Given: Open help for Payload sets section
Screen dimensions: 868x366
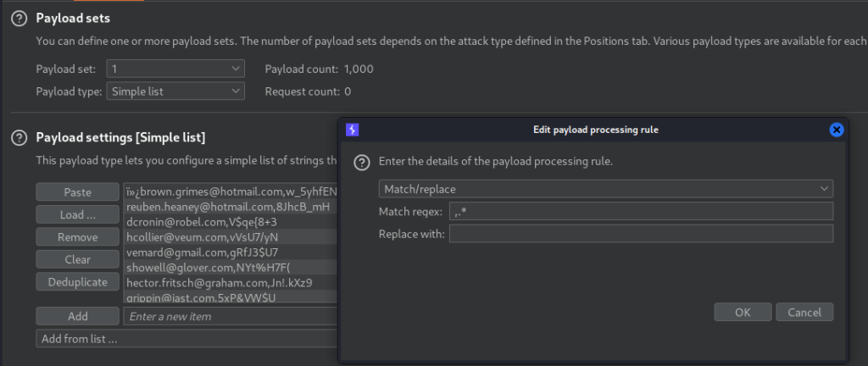Looking at the screenshot, I should [19, 19].
